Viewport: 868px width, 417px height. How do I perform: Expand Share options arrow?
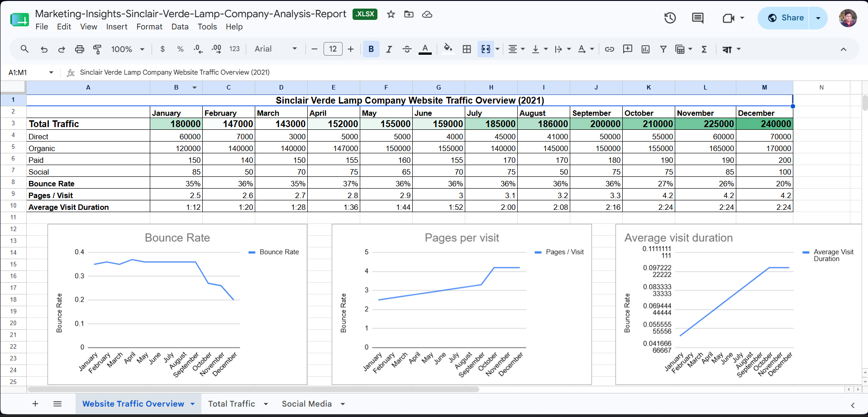coord(818,18)
